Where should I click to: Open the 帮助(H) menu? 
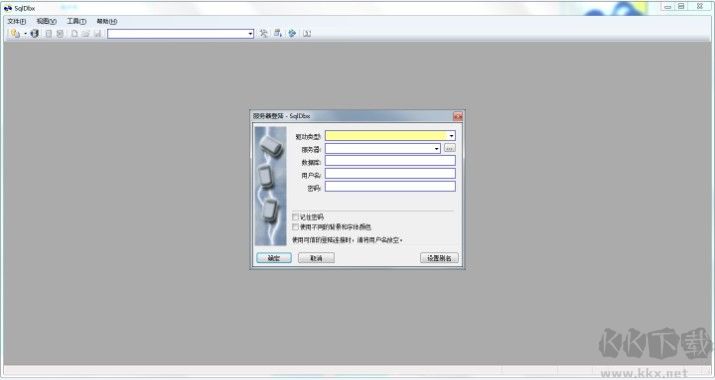tap(107, 21)
